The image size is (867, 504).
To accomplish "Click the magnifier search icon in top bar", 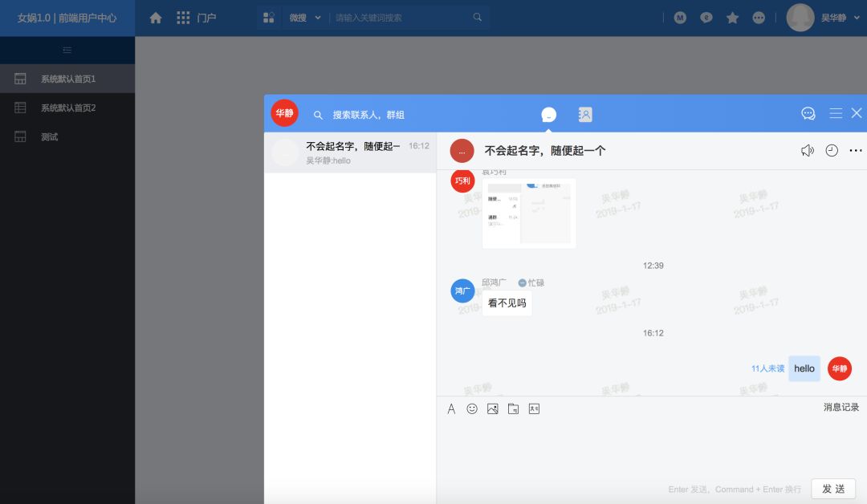I will tap(477, 17).
